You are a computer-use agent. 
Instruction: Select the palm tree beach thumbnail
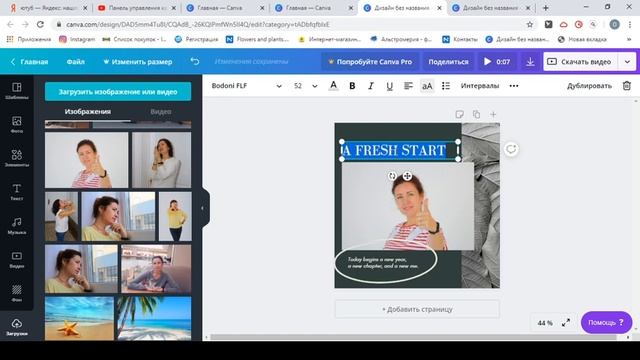[154, 318]
